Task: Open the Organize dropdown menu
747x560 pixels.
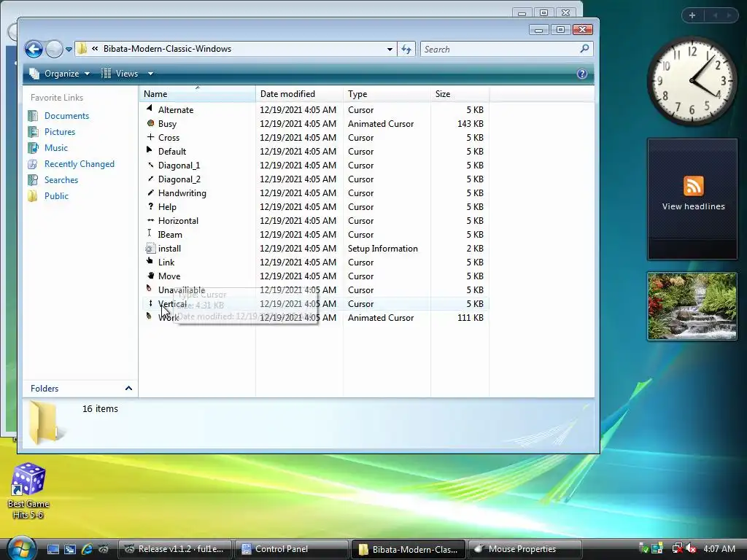Action: [x=59, y=74]
